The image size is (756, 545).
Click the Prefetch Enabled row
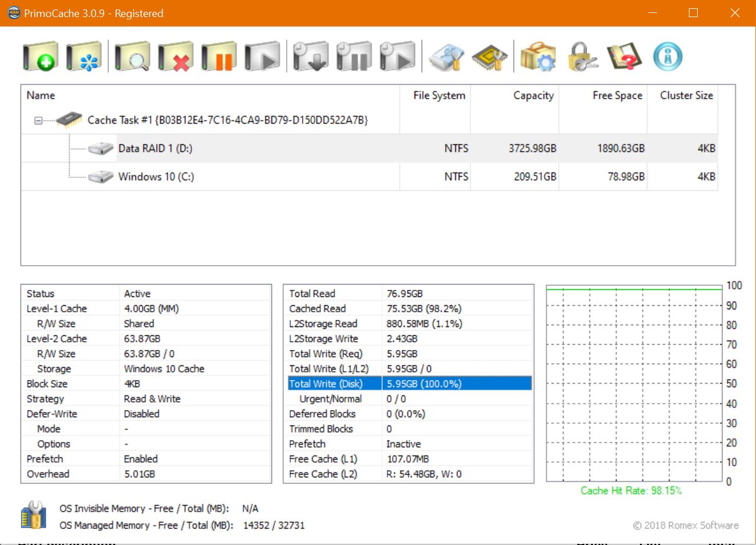pos(147,459)
